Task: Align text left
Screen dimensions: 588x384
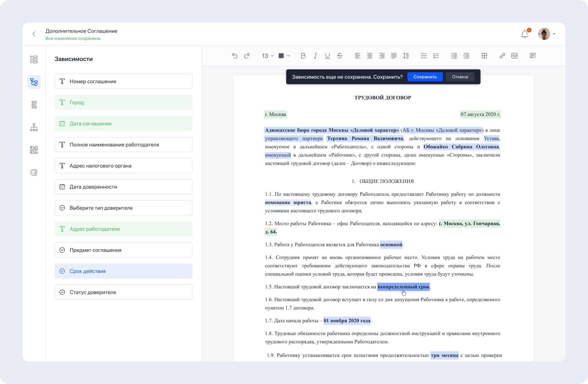Action: pos(358,56)
